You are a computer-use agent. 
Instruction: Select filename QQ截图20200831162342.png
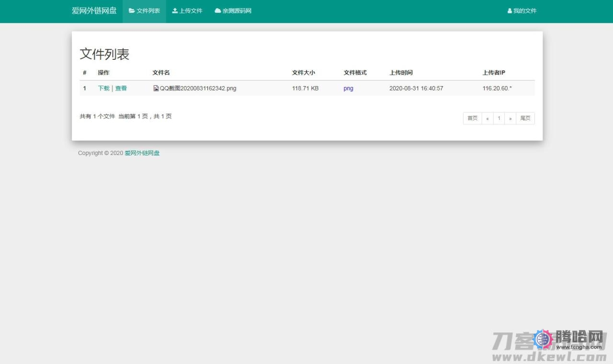(x=198, y=88)
